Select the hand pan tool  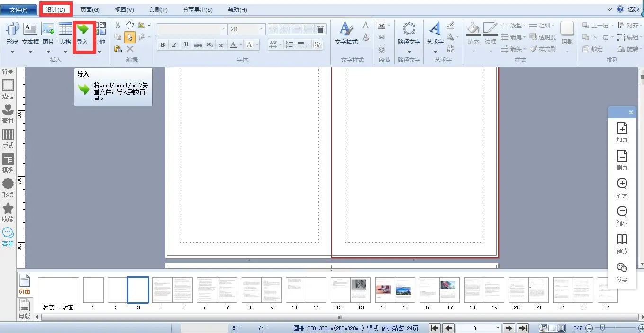130,25
